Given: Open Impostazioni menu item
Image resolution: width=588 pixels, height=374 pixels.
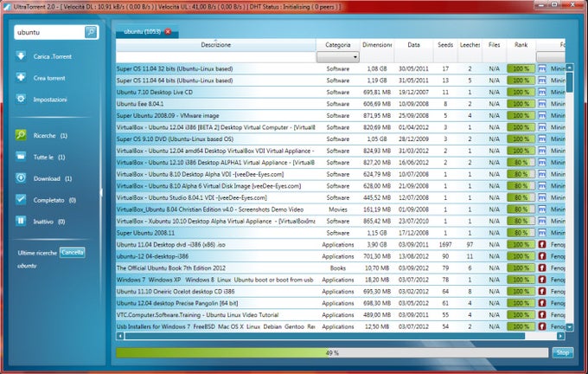Looking at the screenshot, I should coord(50,100).
